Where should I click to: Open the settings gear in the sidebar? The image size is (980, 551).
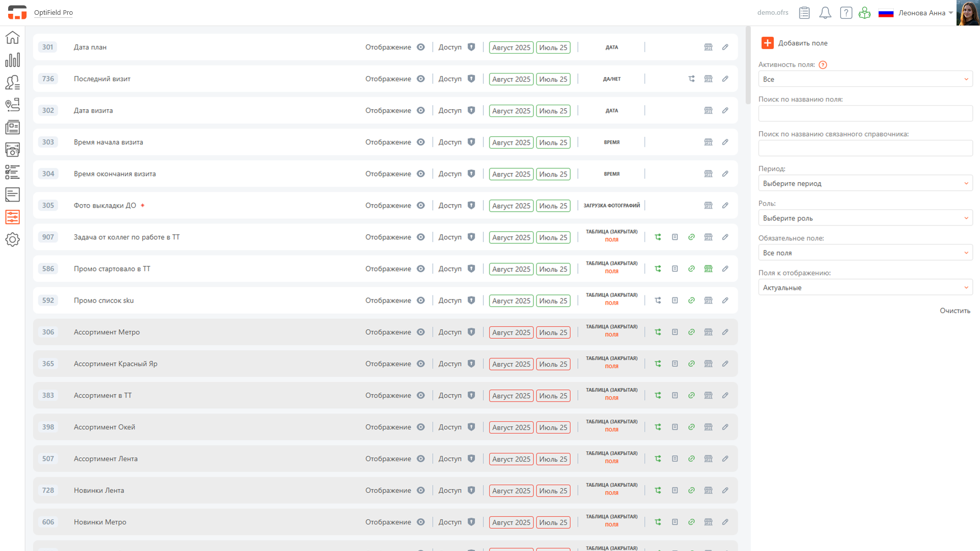pyautogui.click(x=12, y=239)
